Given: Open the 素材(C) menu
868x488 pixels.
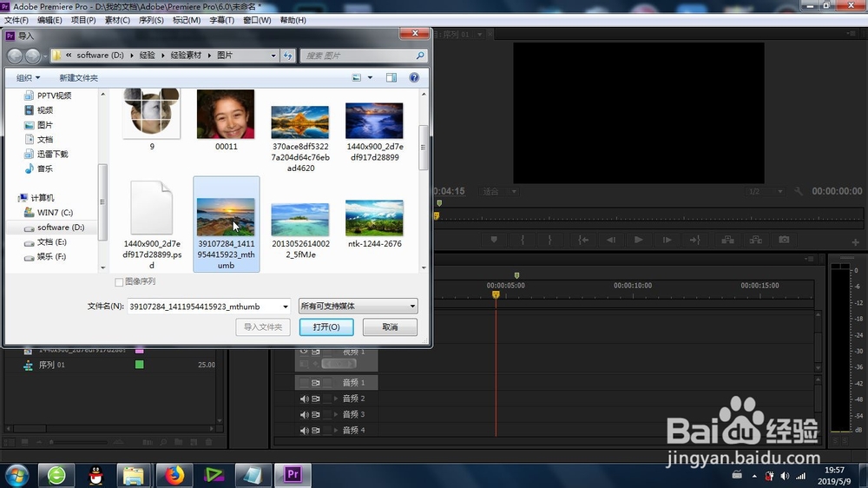Looking at the screenshot, I should (x=117, y=20).
